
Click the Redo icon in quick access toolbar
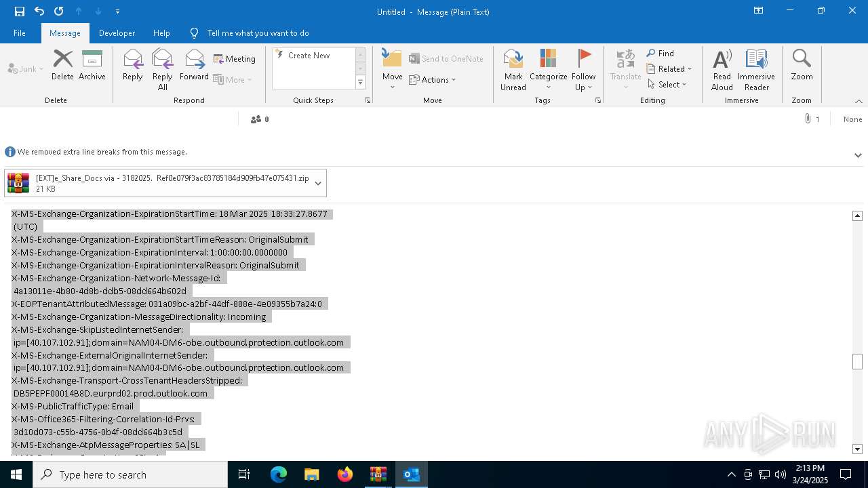[x=59, y=12]
